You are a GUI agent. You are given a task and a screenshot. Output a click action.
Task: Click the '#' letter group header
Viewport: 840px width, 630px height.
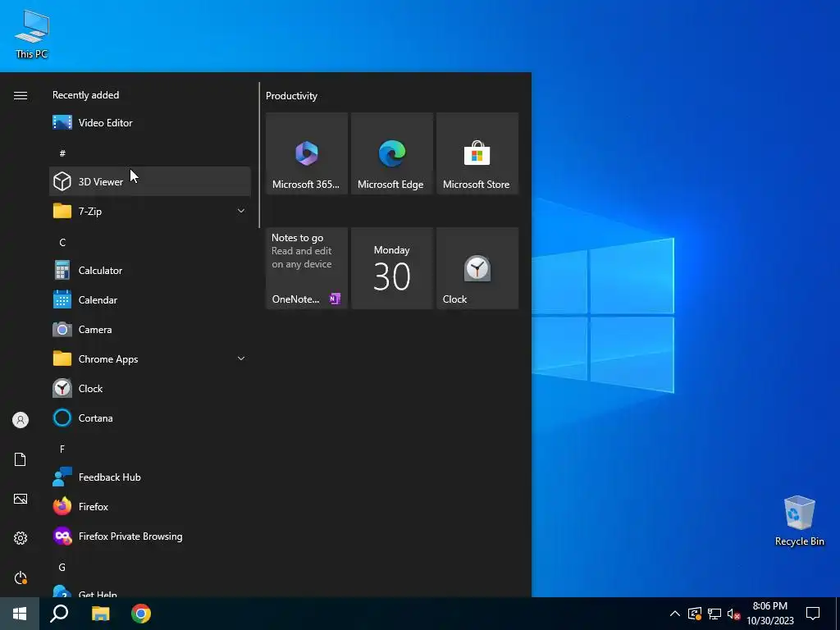pos(62,153)
